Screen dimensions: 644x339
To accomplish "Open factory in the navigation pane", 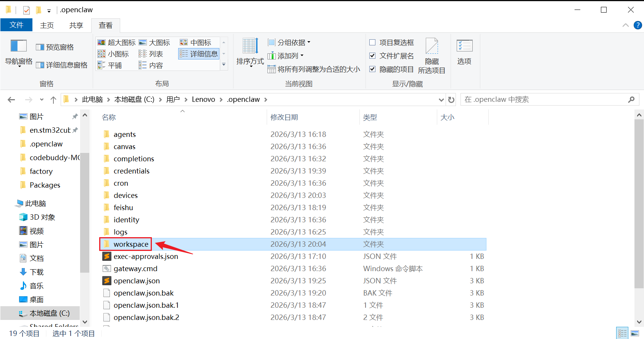I will pyautogui.click(x=41, y=172).
